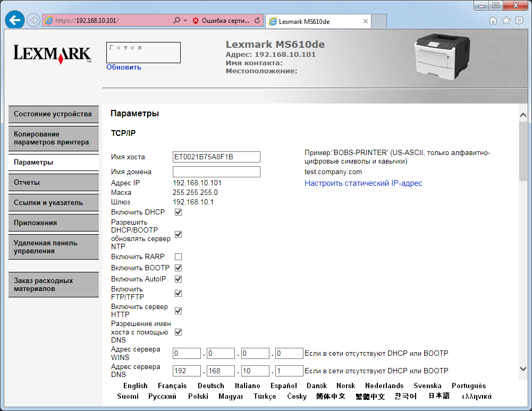Screen dimensions: 532x411
Task: Switch language to Svenska
Action: (x=427, y=386)
